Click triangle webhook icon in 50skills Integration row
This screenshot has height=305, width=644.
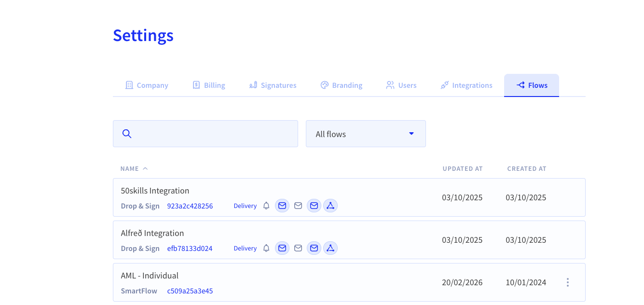click(330, 206)
